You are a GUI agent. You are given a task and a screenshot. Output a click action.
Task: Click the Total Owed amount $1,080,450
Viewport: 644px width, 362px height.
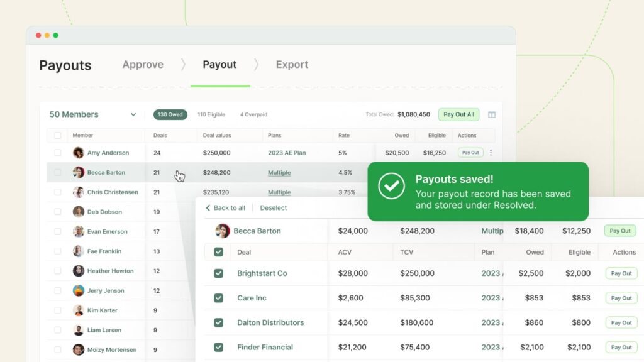point(414,114)
